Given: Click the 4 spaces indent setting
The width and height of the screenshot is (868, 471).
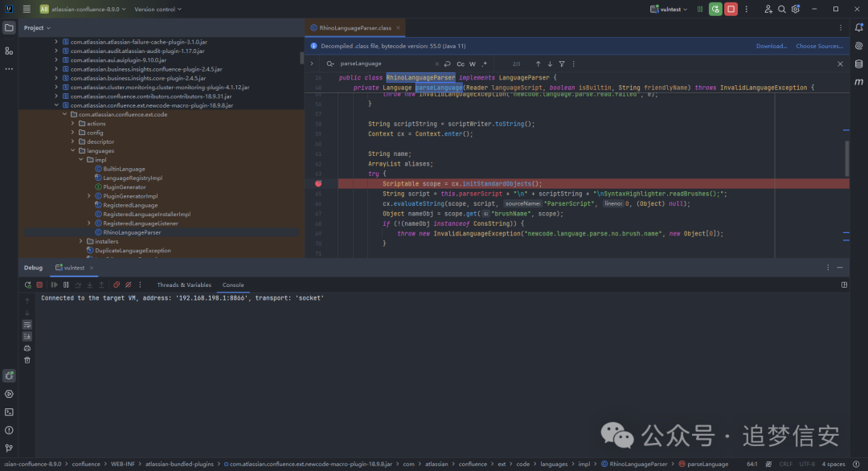Looking at the screenshot, I should tap(833, 465).
